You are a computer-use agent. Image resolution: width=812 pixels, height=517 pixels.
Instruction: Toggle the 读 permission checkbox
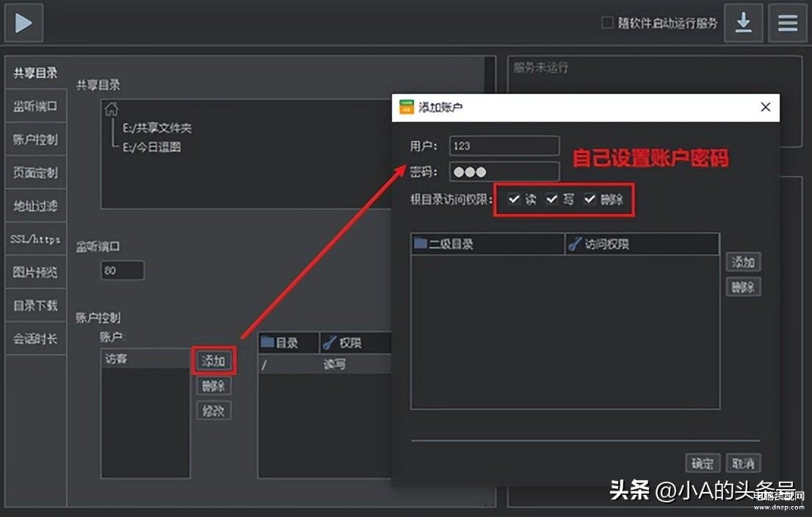coord(514,199)
